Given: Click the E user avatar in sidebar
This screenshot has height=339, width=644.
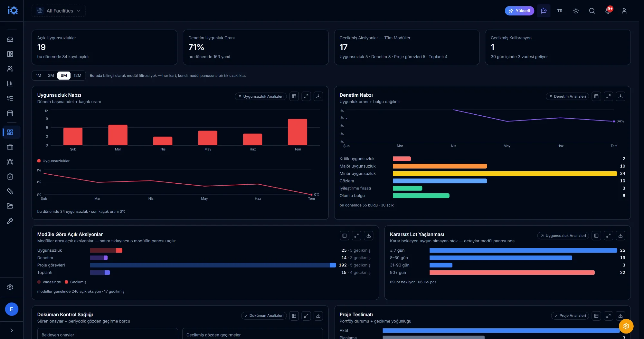Looking at the screenshot, I should click(x=12, y=309).
